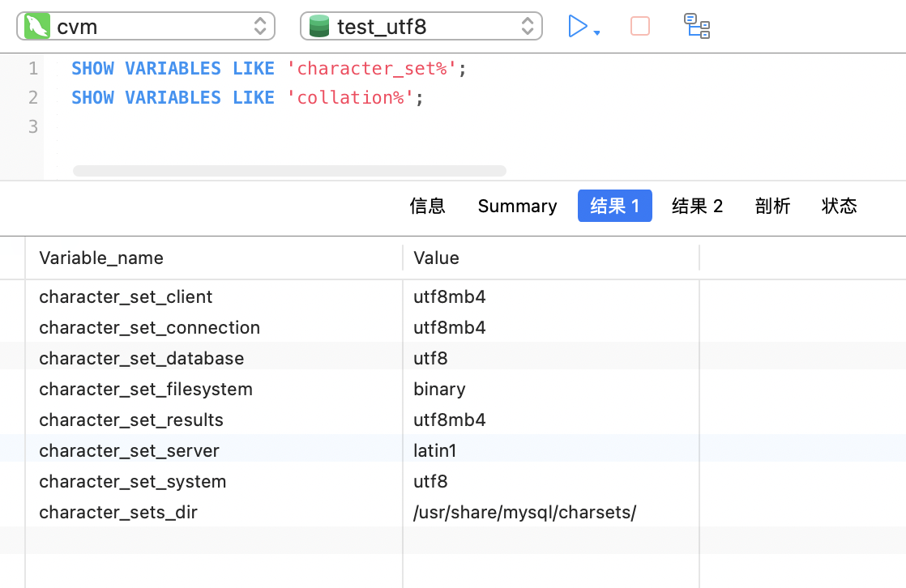Click the green database cylinder icon
The image size is (906, 588).
(x=319, y=27)
